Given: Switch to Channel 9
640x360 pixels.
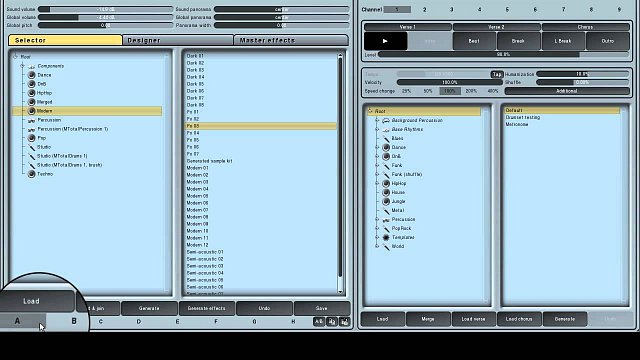Looking at the screenshot, I should point(619,9).
